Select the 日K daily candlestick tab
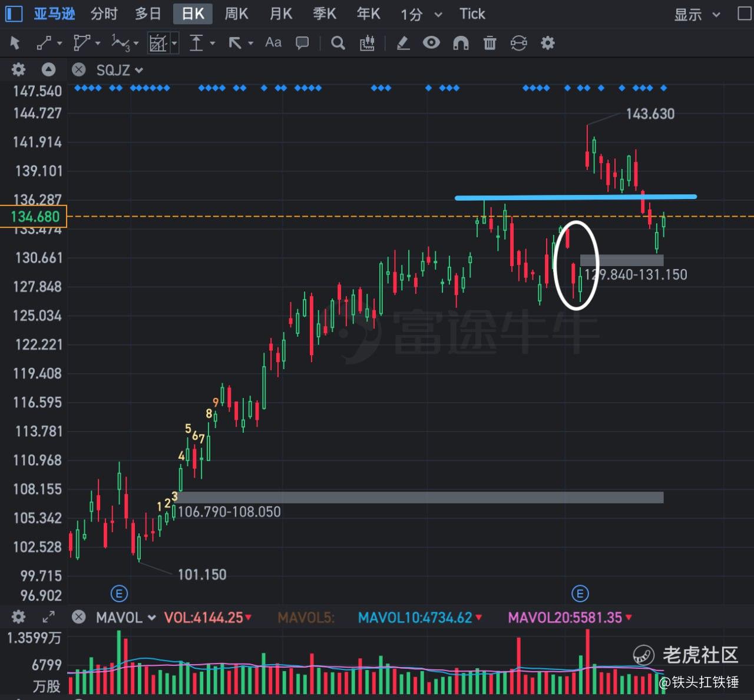 tap(193, 14)
